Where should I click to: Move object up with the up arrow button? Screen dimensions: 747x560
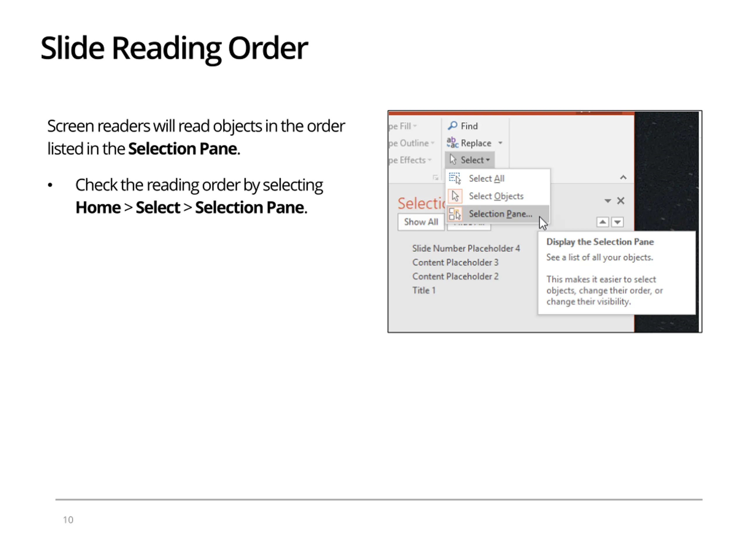point(603,222)
